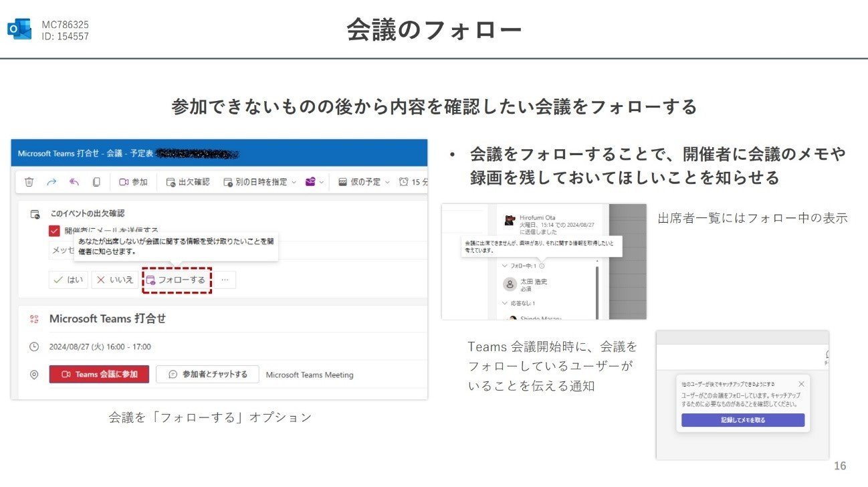Click the メッセージ input field

[239, 250]
